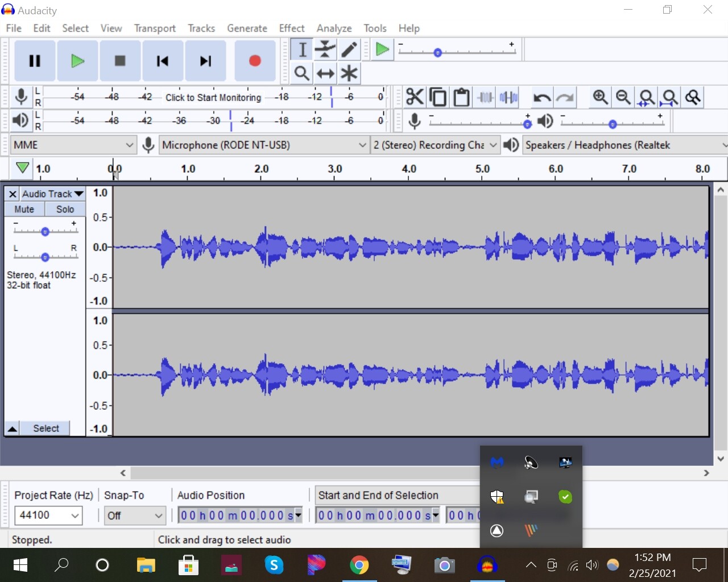Select the Time Shift tool
This screenshot has height=582, width=728.
pyautogui.click(x=325, y=73)
